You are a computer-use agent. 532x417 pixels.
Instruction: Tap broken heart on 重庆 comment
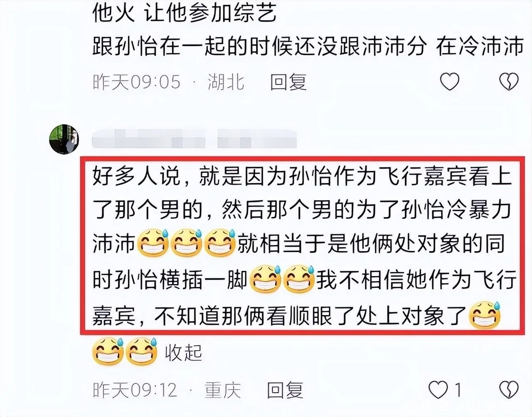[509, 390]
